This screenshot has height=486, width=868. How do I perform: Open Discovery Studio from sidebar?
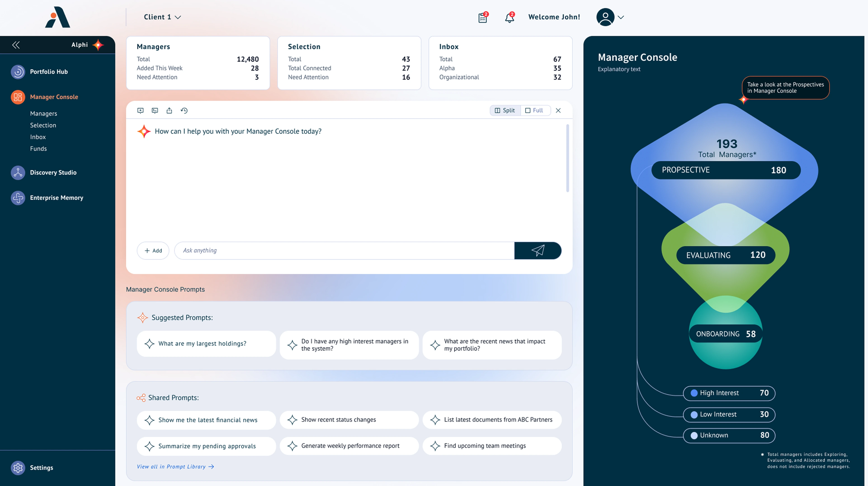(x=44, y=172)
